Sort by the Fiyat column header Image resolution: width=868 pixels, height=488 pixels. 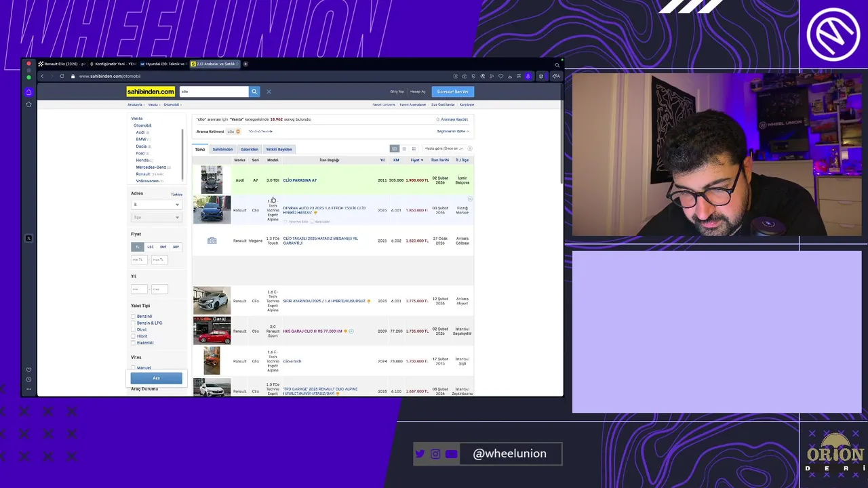click(x=416, y=160)
